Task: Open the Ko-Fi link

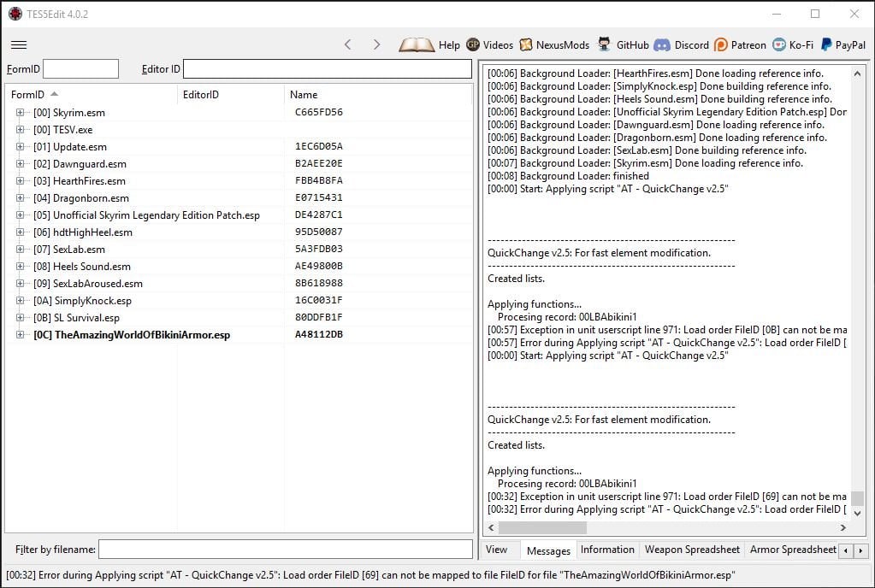Action: click(793, 44)
